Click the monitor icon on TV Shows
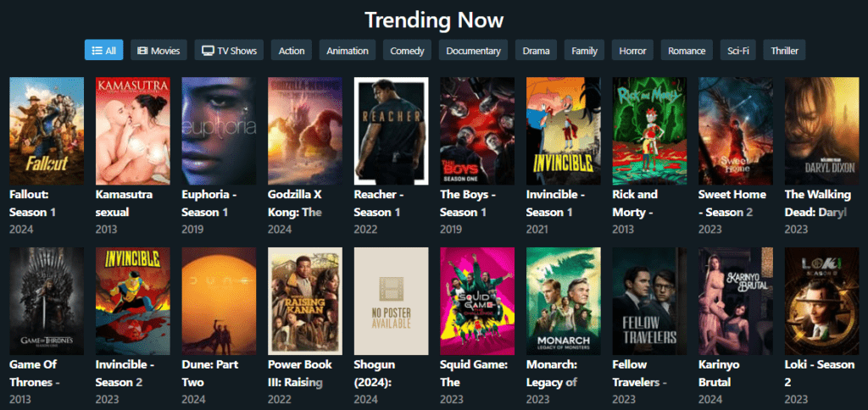 (208, 50)
